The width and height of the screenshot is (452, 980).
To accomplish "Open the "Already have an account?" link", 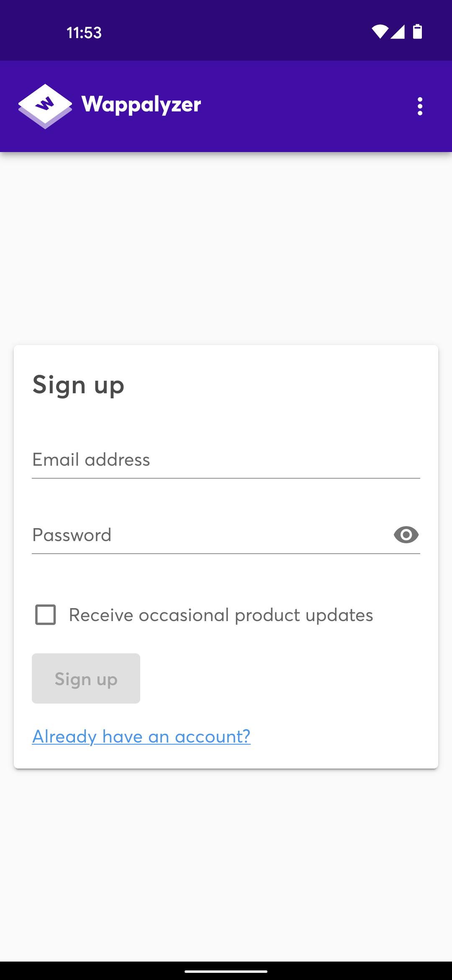I will point(141,736).
